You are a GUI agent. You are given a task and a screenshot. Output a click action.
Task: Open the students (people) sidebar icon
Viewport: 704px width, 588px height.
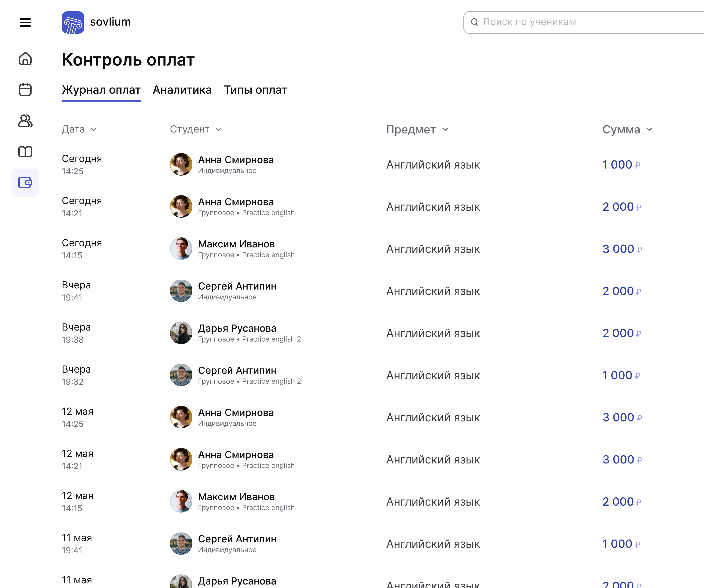[25, 121]
